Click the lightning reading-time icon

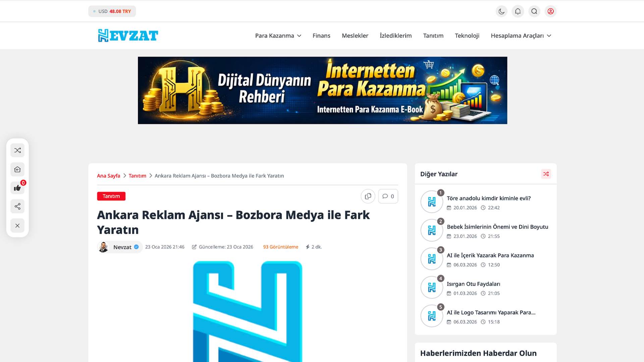[308, 247]
